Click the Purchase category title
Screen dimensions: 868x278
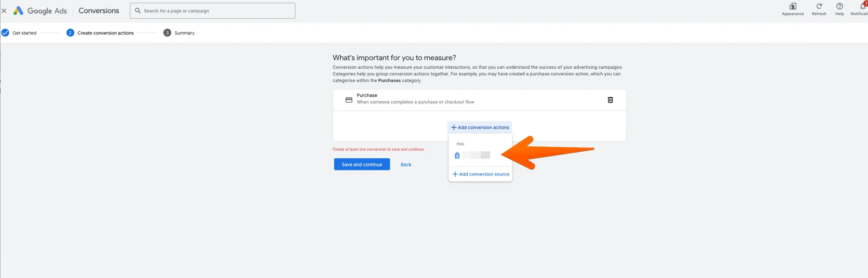[367, 95]
